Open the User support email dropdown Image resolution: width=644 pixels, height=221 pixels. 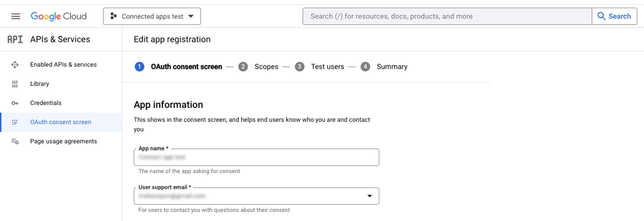click(x=256, y=196)
